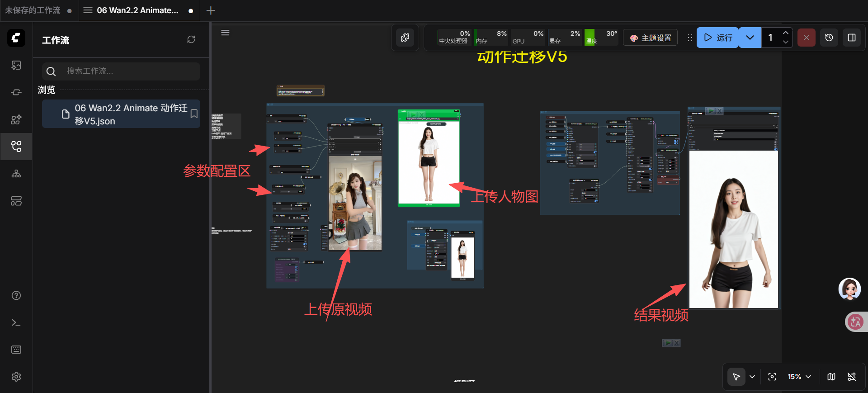Open the model library tree icon

click(16, 174)
